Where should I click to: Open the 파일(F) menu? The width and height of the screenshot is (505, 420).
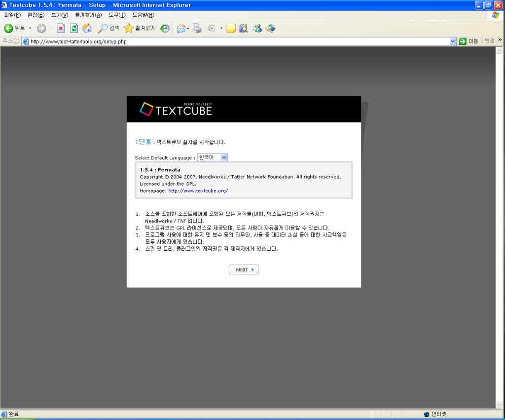click(x=12, y=15)
